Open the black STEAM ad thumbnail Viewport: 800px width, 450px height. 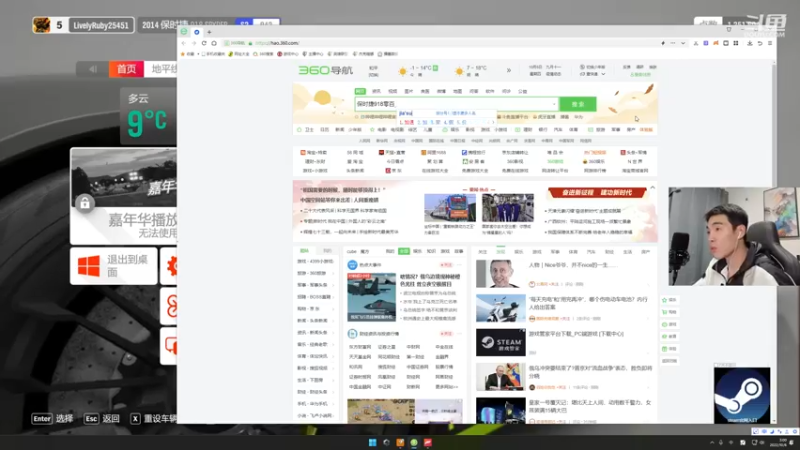501,342
